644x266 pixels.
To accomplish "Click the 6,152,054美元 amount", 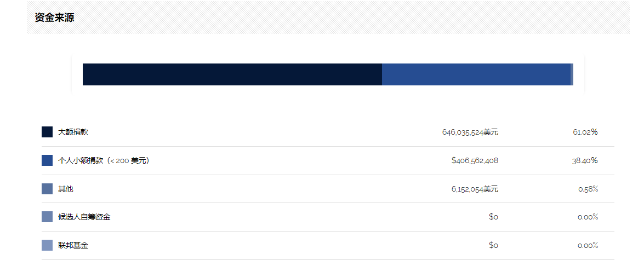I will [x=475, y=189].
